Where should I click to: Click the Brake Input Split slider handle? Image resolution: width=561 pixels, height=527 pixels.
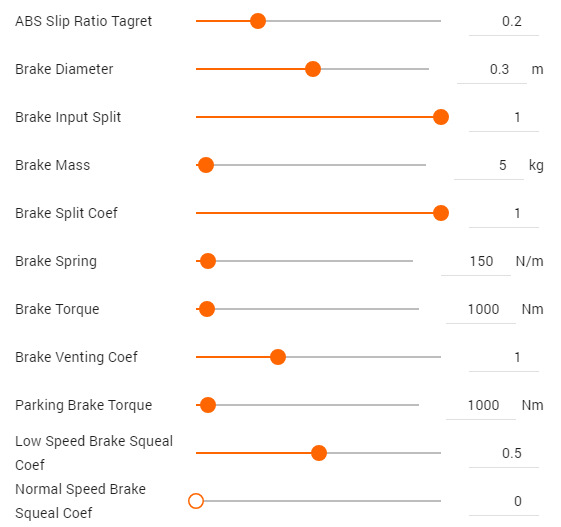click(x=441, y=117)
